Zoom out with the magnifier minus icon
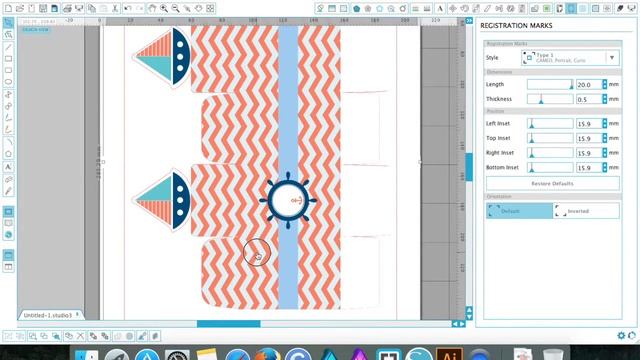 click(x=176, y=8)
